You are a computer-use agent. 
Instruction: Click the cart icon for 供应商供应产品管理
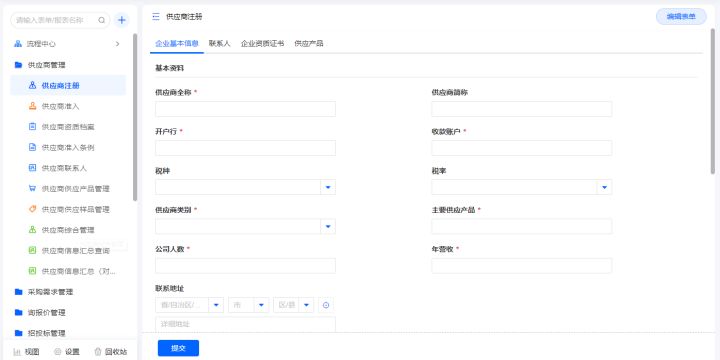point(32,189)
